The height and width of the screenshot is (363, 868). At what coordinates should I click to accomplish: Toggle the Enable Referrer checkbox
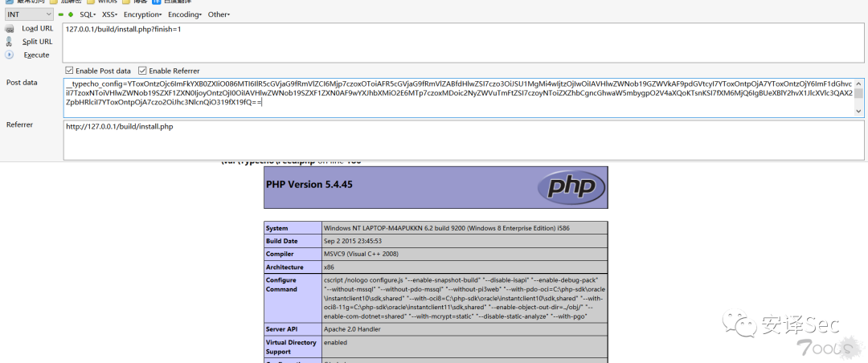(x=142, y=71)
